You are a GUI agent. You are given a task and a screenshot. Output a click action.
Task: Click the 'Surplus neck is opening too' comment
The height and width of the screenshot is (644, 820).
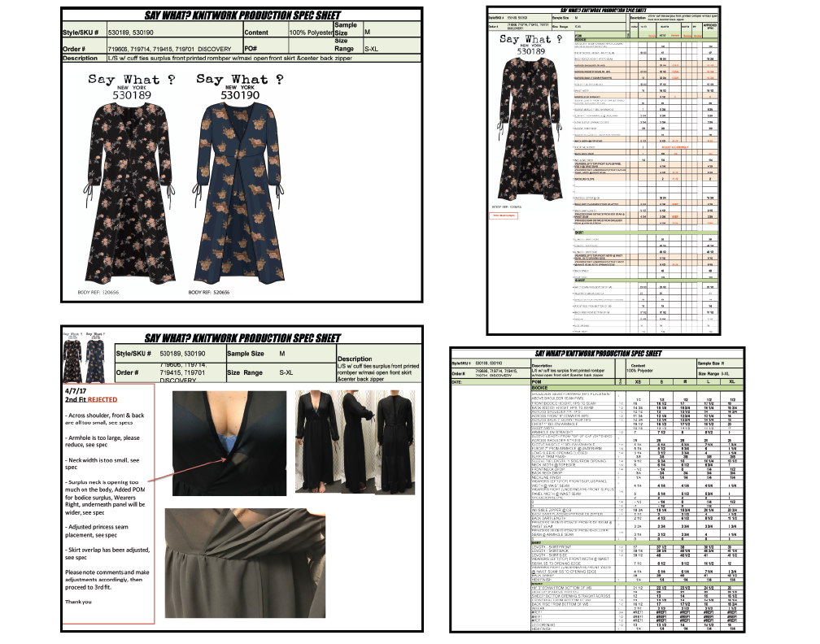click(105, 497)
